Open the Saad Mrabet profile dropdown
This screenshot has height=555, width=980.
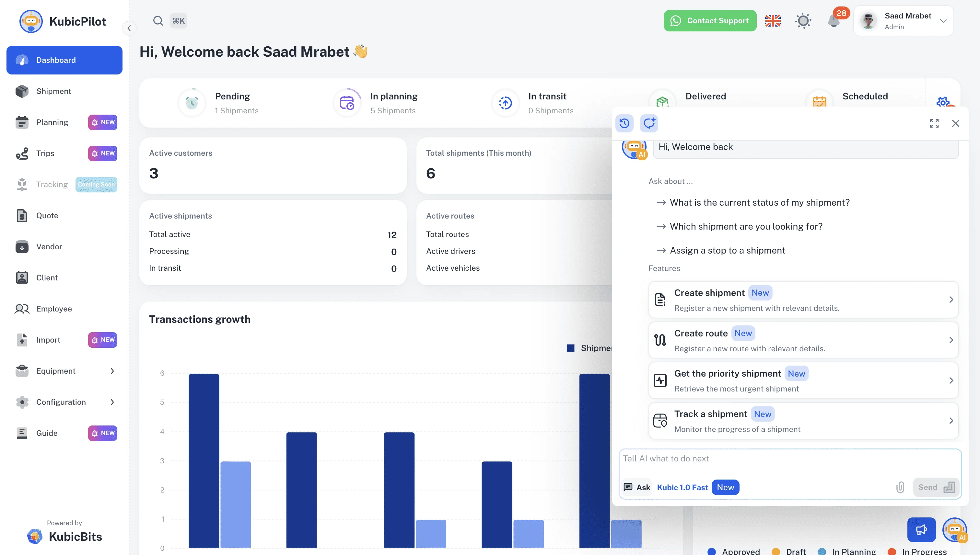click(x=904, y=21)
